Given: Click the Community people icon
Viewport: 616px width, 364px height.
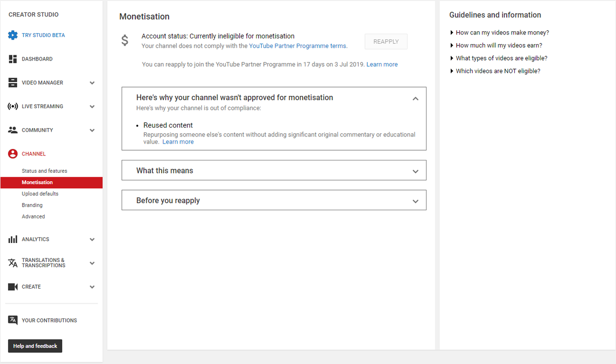Looking at the screenshot, I should [13, 130].
